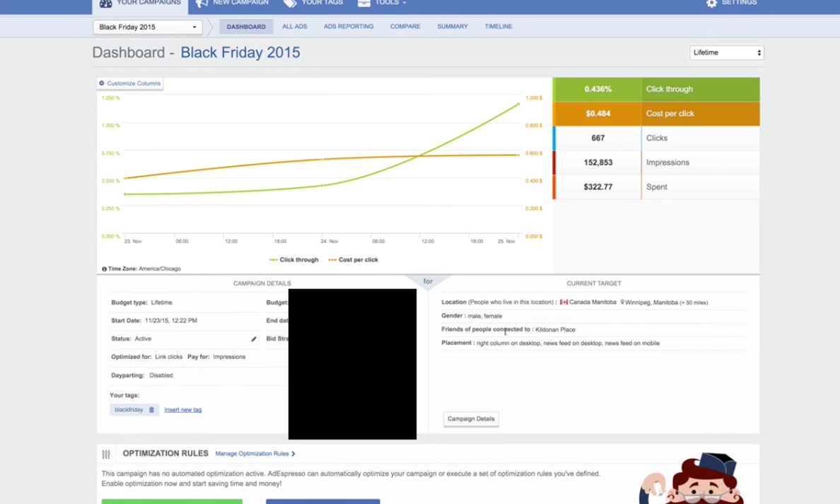Click the Canada flag icon in Location

[564, 302]
